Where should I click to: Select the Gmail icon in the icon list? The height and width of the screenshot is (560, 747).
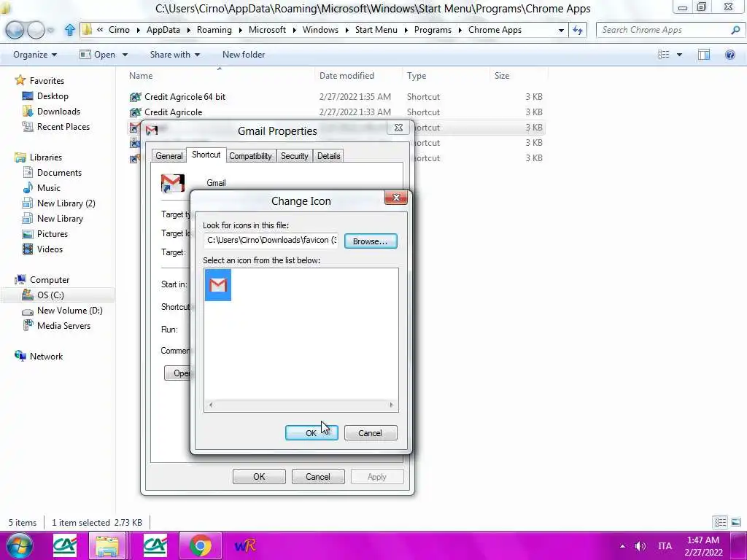point(217,285)
